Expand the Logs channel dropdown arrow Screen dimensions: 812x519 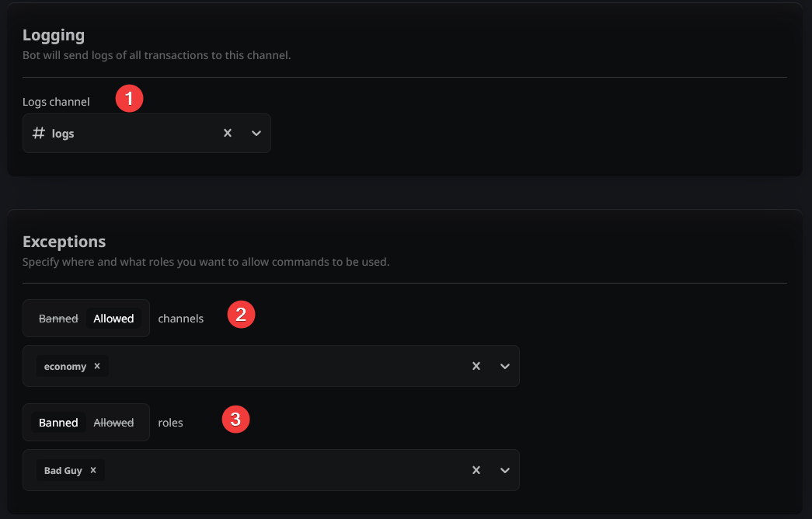[x=256, y=133]
